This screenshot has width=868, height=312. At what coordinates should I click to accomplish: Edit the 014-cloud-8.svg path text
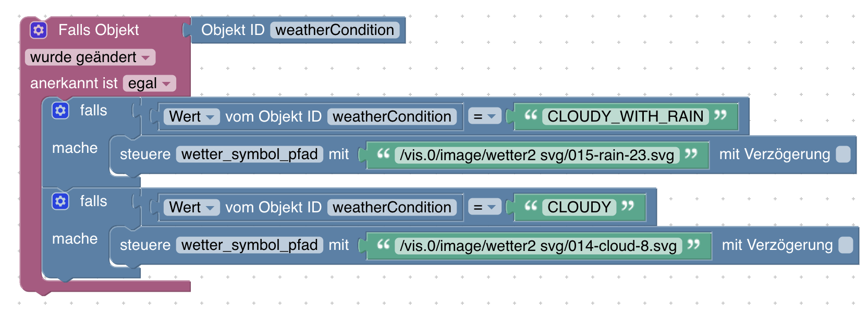(538, 246)
